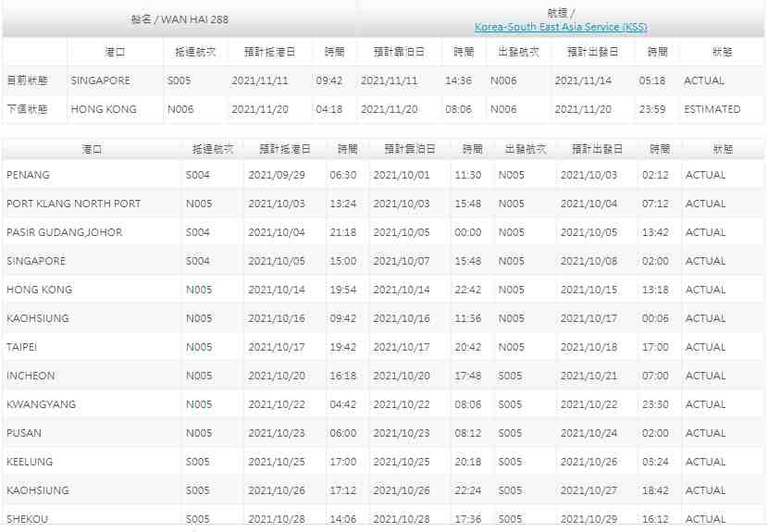Click Kwangyang departure time 23:30
The image size is (768, 532).
tap(655, 404)
